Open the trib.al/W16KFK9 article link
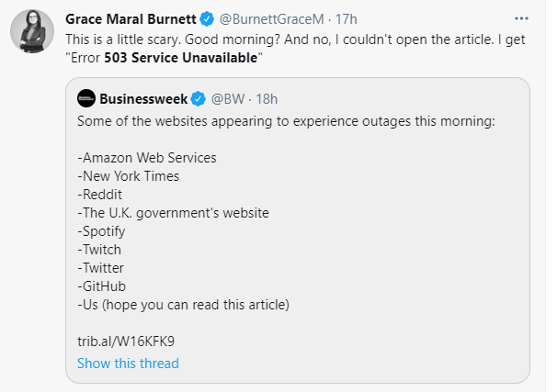557x392 pixels. point(126,342)
